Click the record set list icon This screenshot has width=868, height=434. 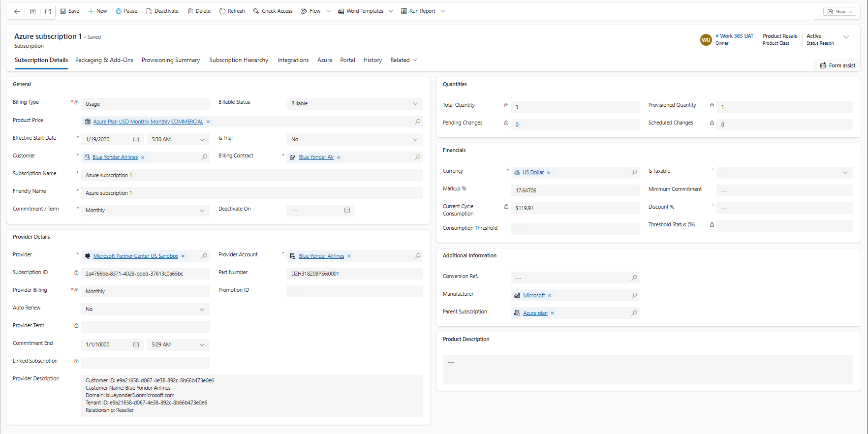pos(32,11)
